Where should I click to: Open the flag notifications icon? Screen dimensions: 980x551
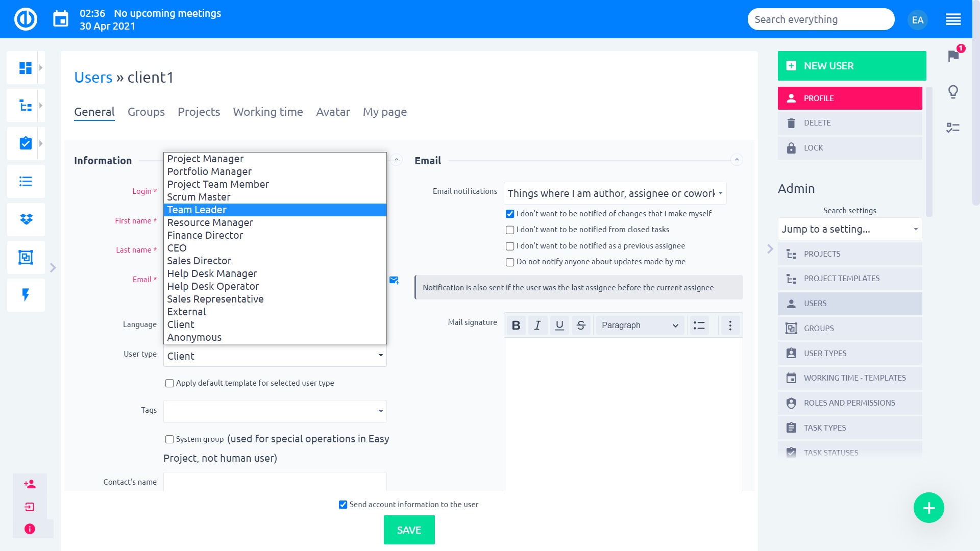953,56
